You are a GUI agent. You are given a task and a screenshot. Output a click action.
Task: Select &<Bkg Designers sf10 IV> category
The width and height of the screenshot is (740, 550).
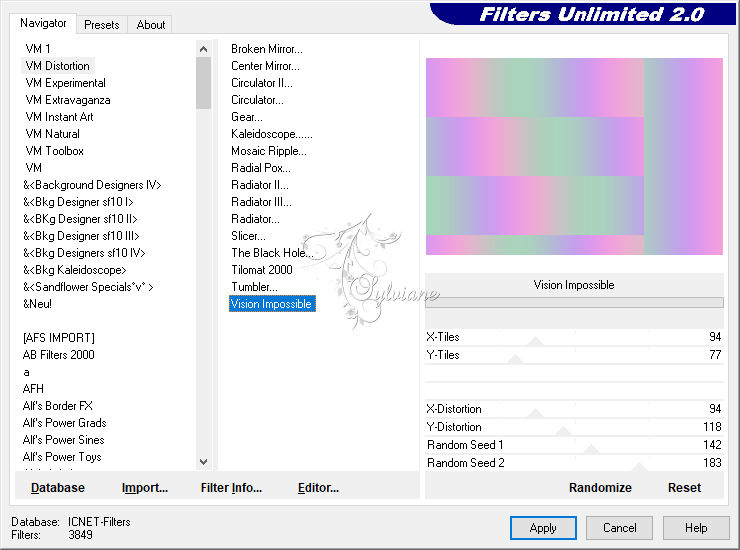pos(84,253)
